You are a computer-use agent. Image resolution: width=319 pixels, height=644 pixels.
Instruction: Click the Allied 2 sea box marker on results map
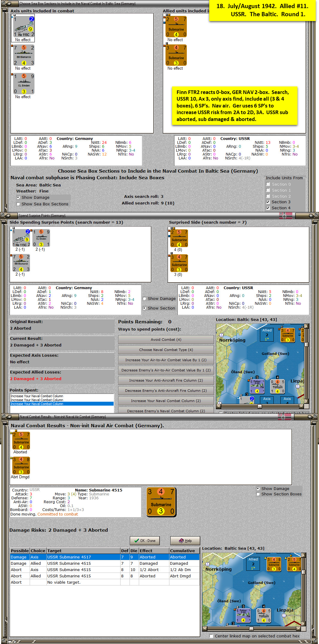click(x=253, y=564)
